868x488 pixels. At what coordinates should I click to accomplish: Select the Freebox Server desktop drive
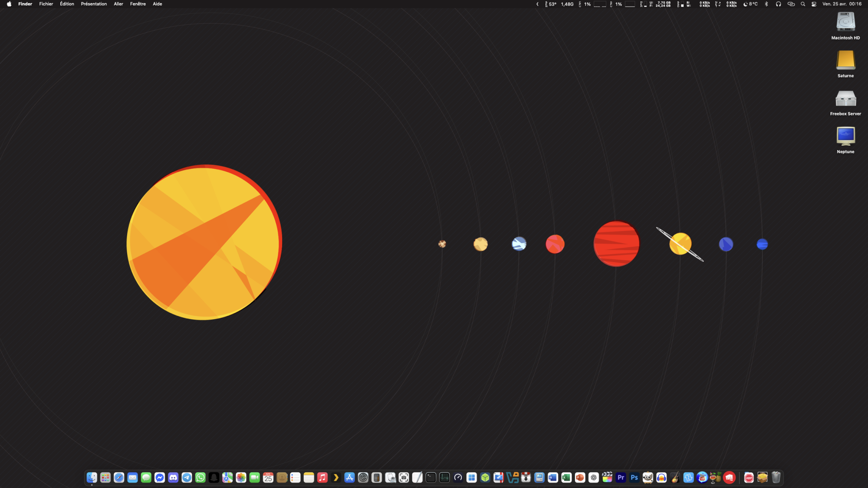[845, 99]
